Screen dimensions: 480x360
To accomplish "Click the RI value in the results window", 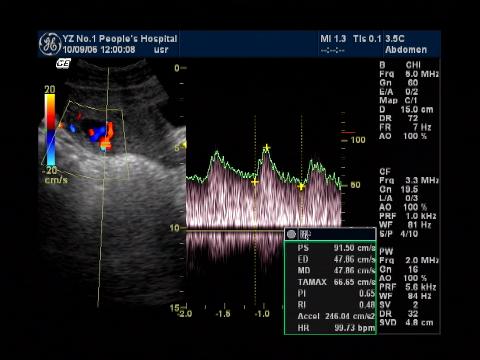I will pos(367,305).
